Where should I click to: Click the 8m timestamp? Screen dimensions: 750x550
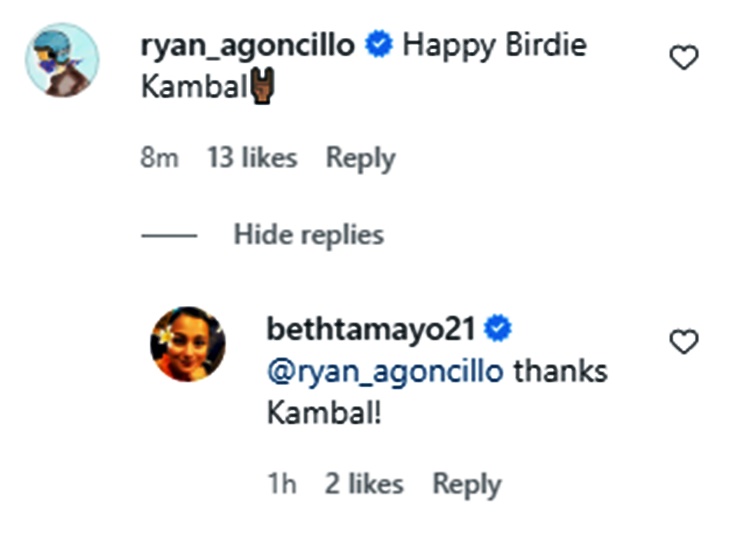[x=160, y=158]
